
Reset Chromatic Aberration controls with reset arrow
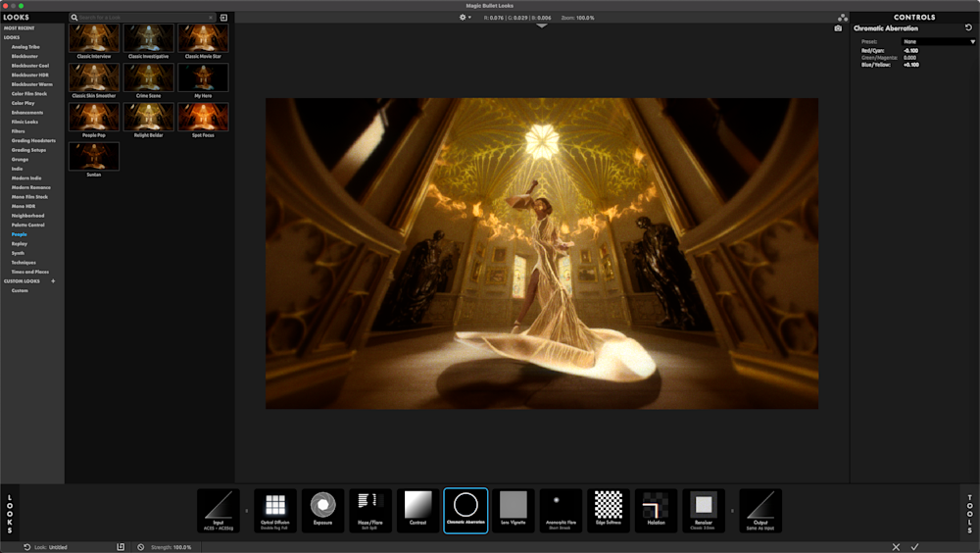click(969, 28)
